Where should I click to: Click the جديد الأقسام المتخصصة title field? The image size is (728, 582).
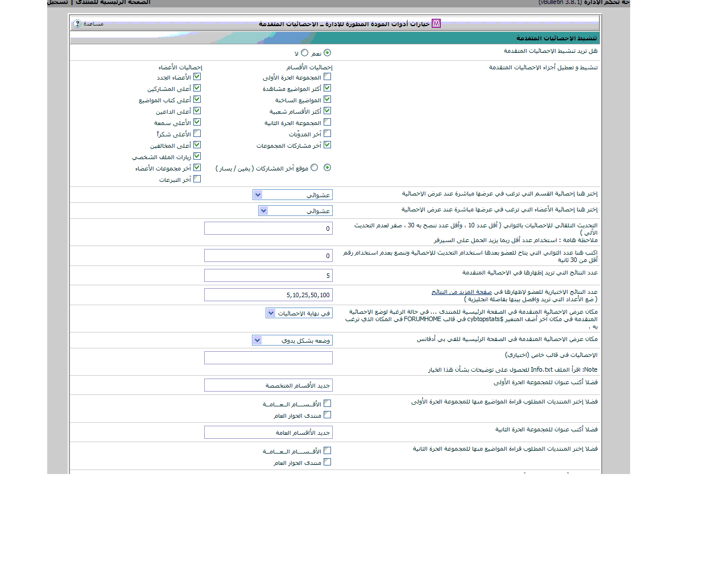click(268, 385)
